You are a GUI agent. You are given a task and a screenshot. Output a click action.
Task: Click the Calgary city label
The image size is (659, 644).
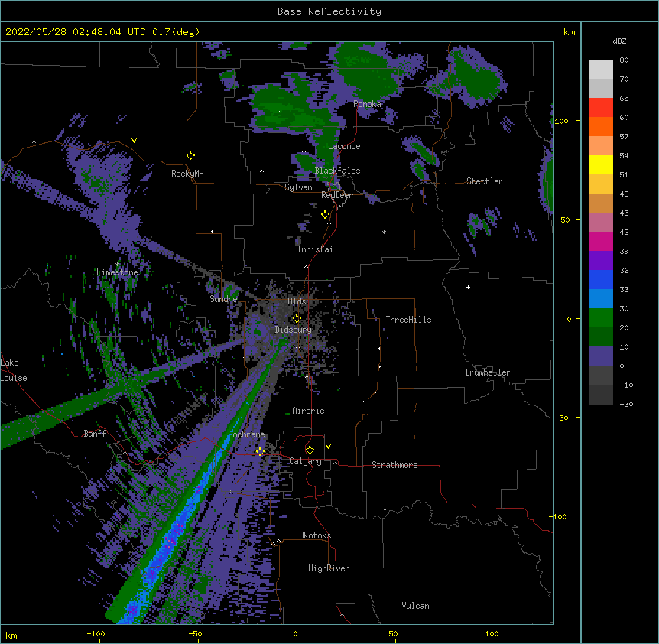[305, 461]
